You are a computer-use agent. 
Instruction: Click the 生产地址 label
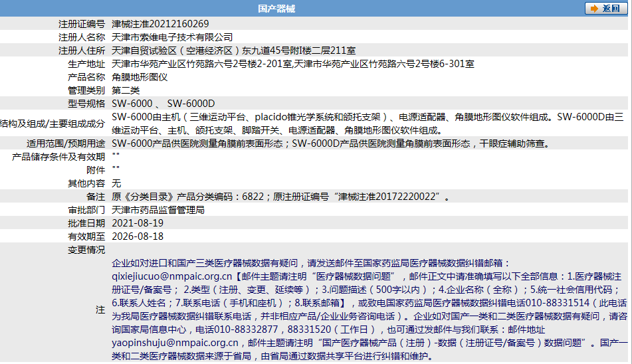coord(86,64)
